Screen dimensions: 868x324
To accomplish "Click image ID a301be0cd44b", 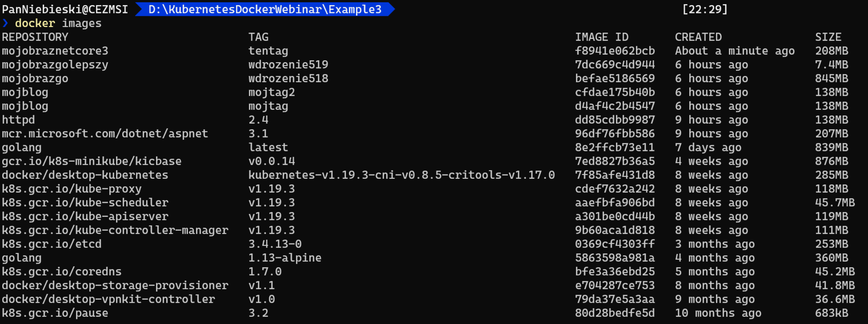I will click(x=615, y=216).
